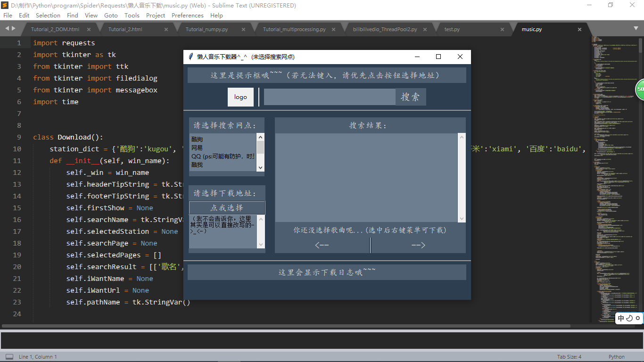The width and height of the screenshot is (644, 362).
Task: Click Line 1, Column 1 status text
Action: pos(38,357)
